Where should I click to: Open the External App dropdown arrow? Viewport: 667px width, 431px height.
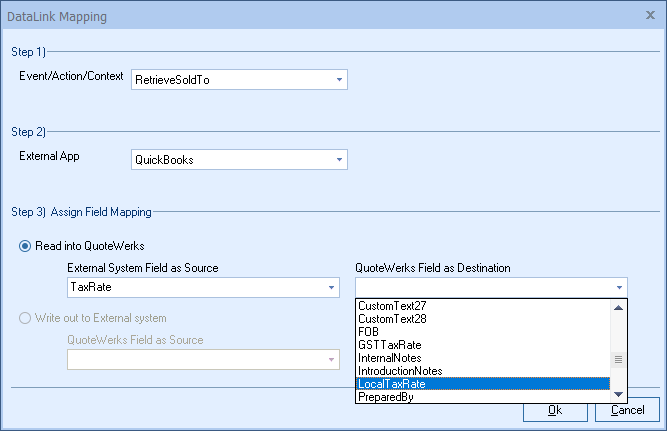339,159
